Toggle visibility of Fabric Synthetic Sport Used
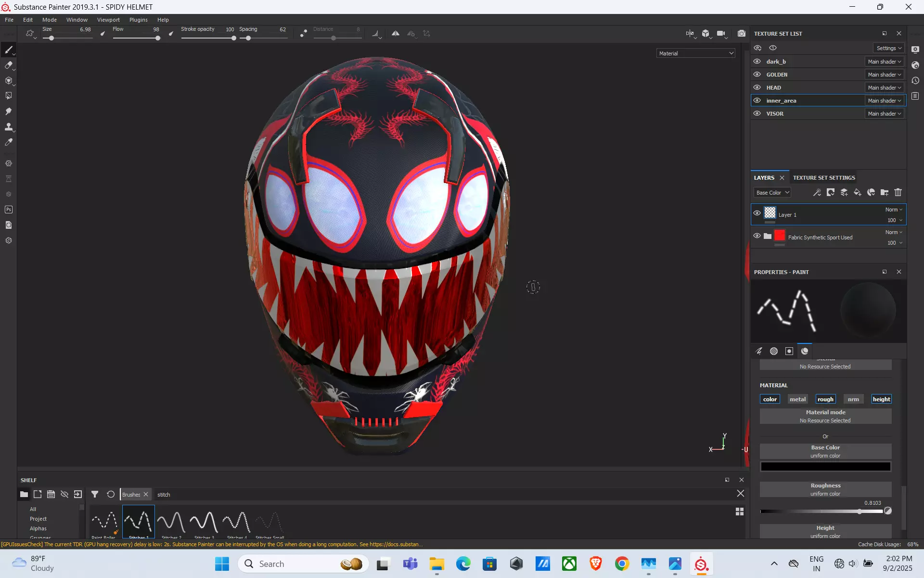 tap(757, 236)
